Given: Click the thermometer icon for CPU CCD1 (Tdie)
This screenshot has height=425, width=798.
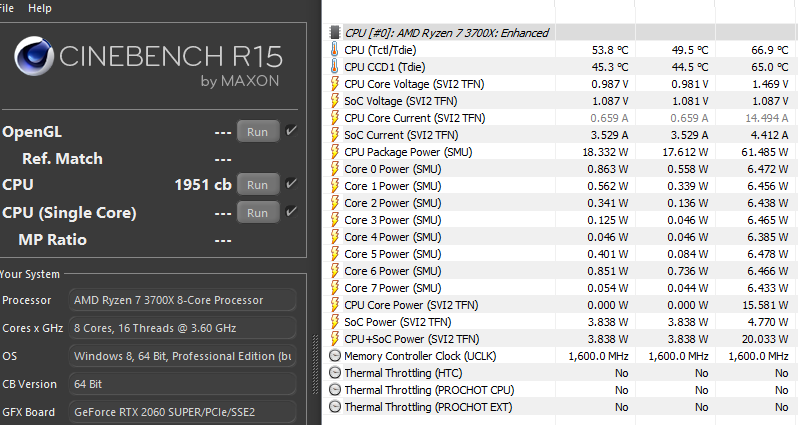Looking at the screenshot, I should [334, 67].
